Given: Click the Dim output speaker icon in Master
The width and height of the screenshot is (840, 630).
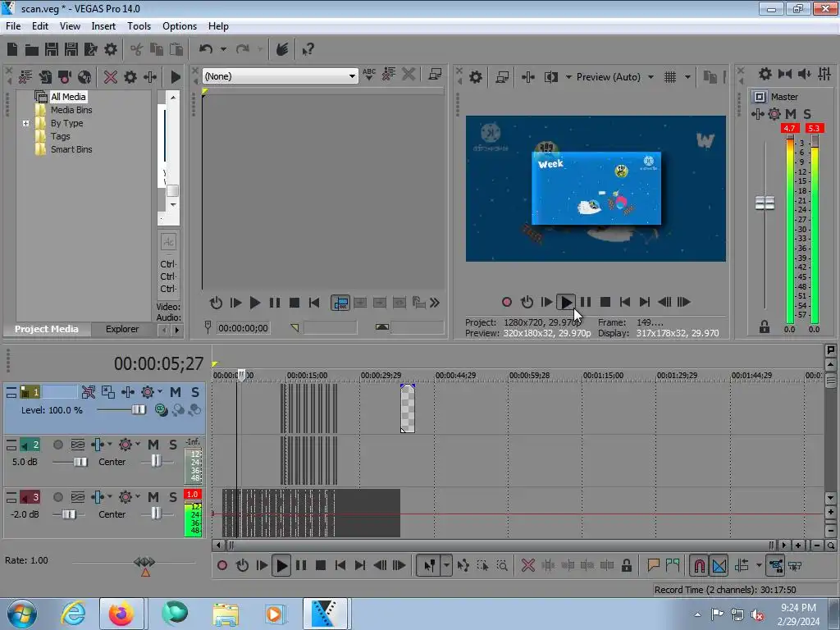Looking at the screenshot, I should pyautogui.click(x=805, y=74).
